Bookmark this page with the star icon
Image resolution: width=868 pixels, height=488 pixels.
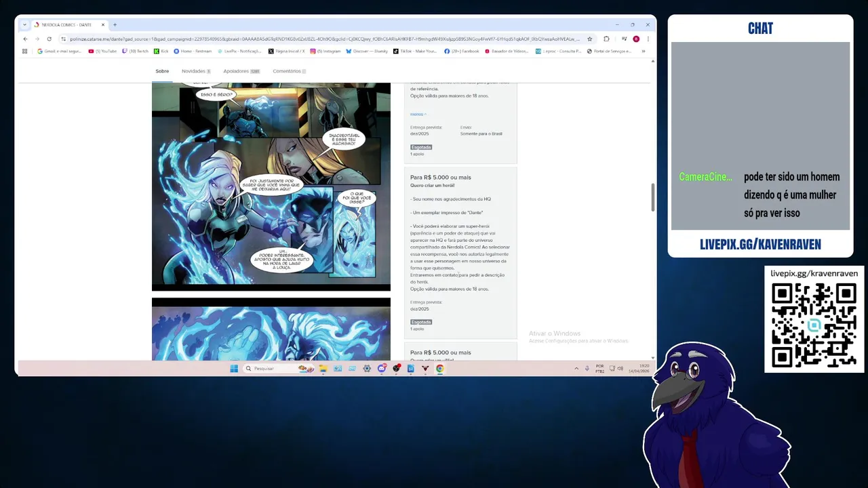pos(589,39)
